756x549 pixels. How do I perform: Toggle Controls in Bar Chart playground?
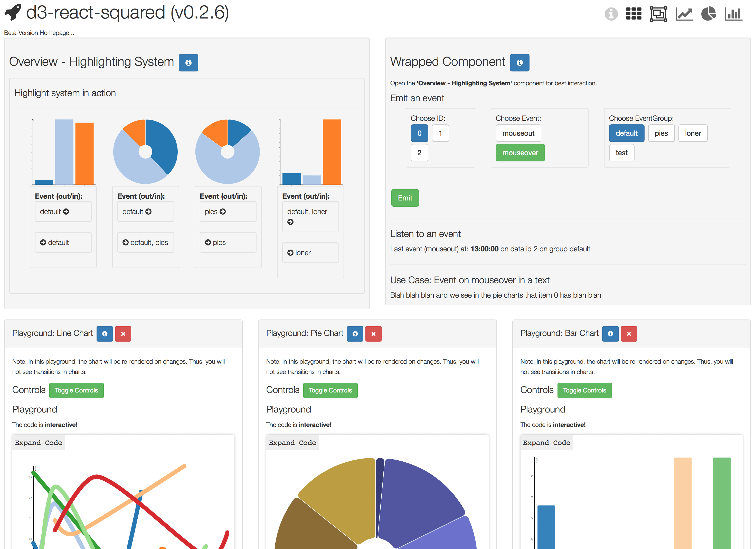click(584, 390)
